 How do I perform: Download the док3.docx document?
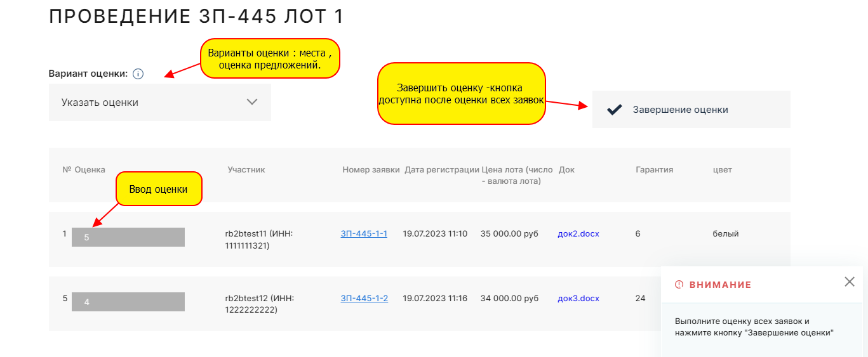click(x=578, y=299)
